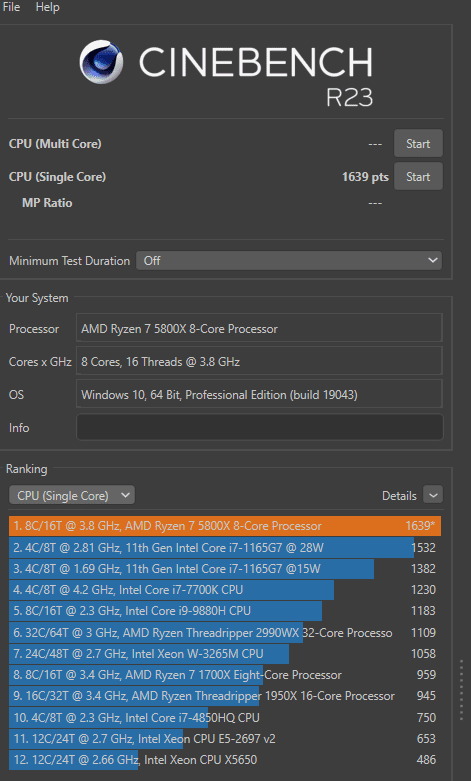Select the Ryzen 7 1700X ranking entry
Image resolution: width=471 pixels, height=781 pixels.
(x=225, y=675)
